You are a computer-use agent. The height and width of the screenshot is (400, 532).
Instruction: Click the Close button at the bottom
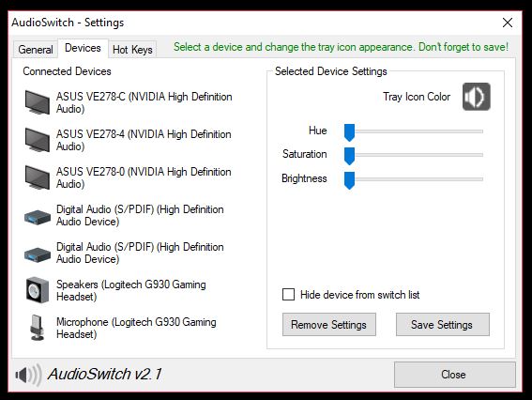pyautogui.click(x=454, y=375)
